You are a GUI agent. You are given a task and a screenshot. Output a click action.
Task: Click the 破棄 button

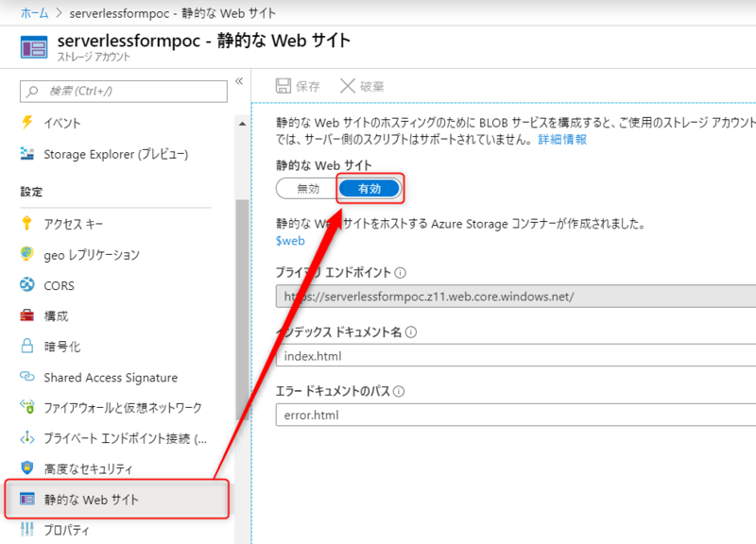click(362, 86)
